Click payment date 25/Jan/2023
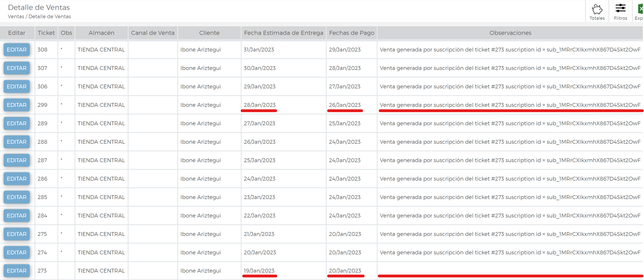The image size is (644, 280). [345, 124]
